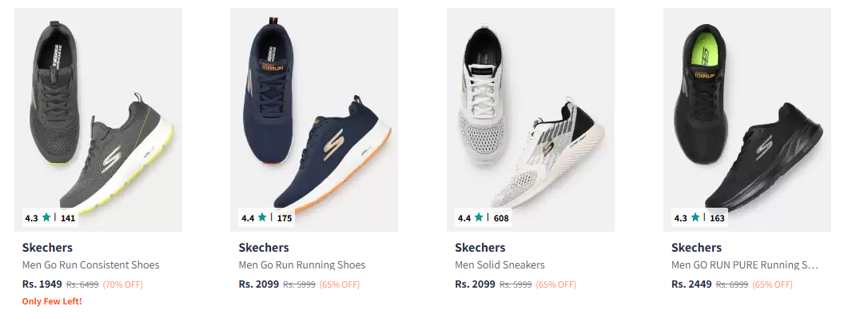This screenshot has width=868, height=322.
Task: Click the star rating icon on Go Run Consistent Shoes
Action: (x=46, y=217)
